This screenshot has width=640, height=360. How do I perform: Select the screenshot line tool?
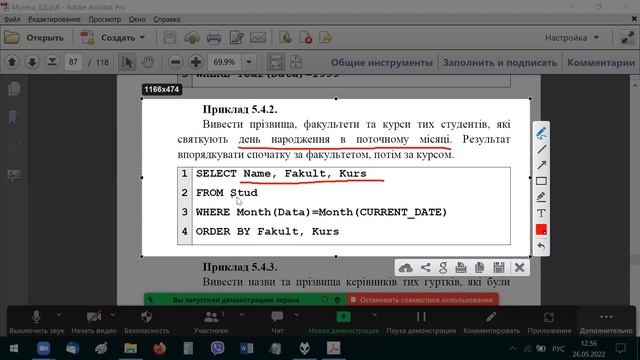tap(541, 149)
